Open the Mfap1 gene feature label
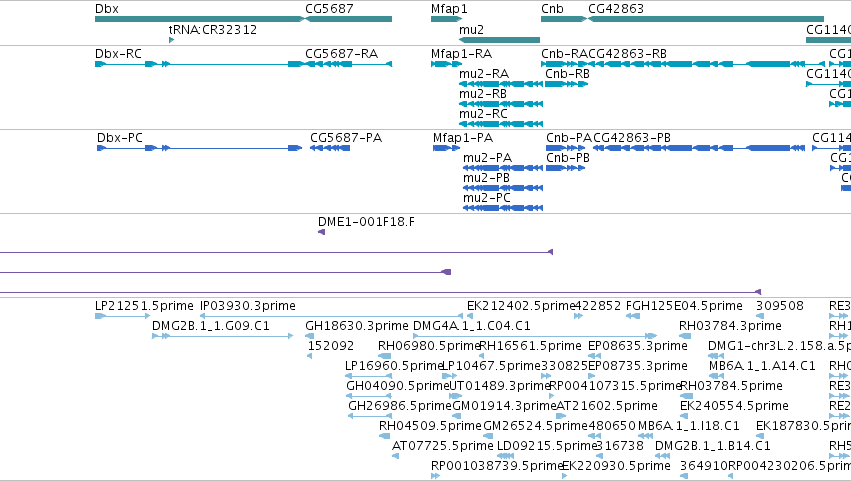 tap(449, 9)
